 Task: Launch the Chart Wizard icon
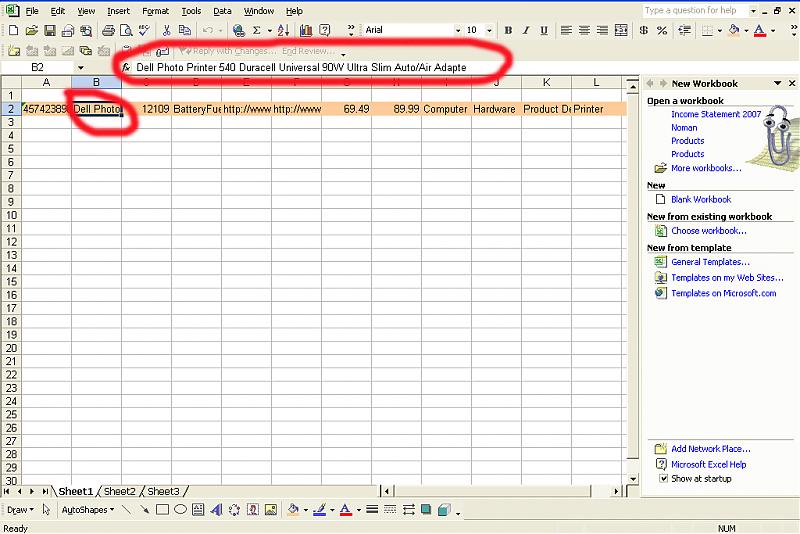click(306, 31)
